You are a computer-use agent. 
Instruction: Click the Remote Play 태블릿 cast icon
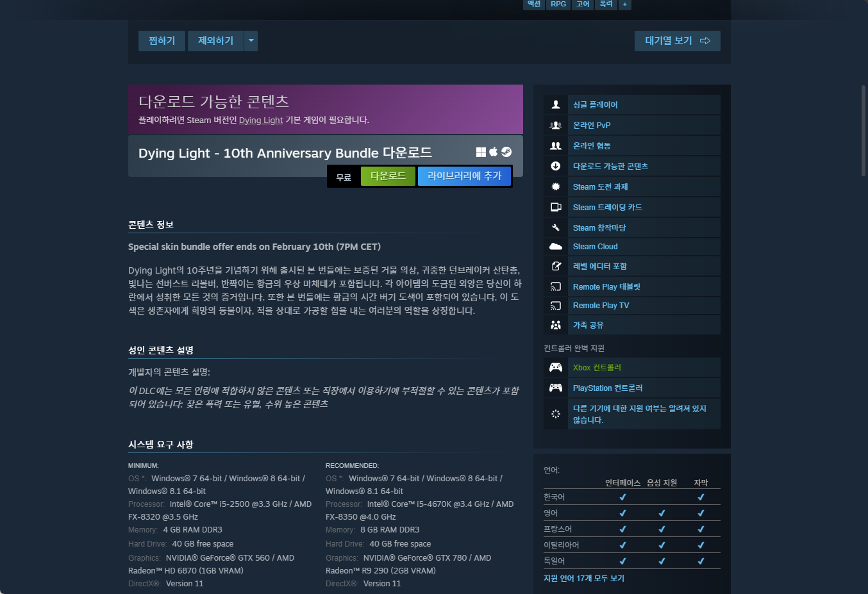(556, 286)
